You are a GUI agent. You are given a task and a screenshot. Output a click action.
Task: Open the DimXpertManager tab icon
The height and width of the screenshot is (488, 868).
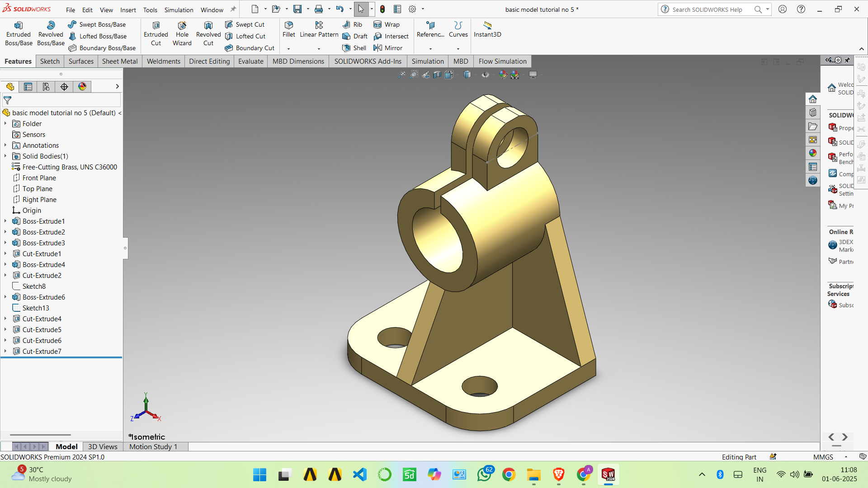coord(64,87)
